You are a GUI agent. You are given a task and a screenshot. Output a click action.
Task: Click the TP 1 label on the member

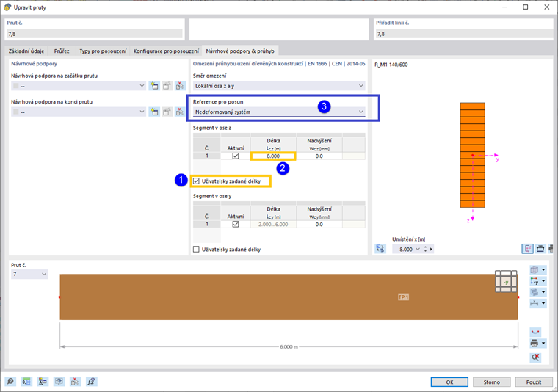tap(403, 297)
